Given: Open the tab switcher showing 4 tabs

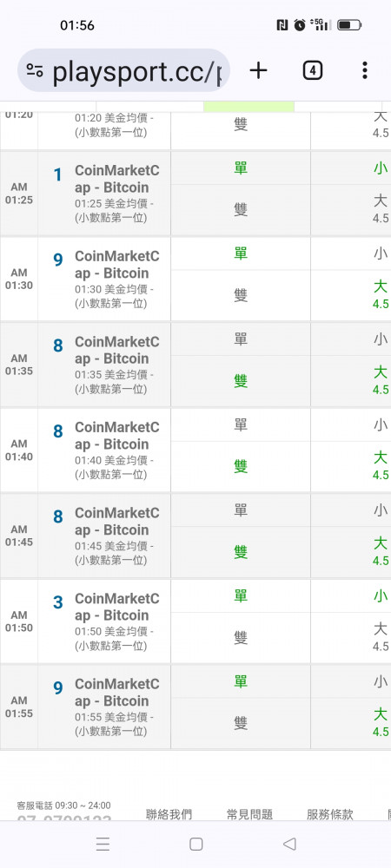Looking at the screenshot, I should click(x=312, y=70).
